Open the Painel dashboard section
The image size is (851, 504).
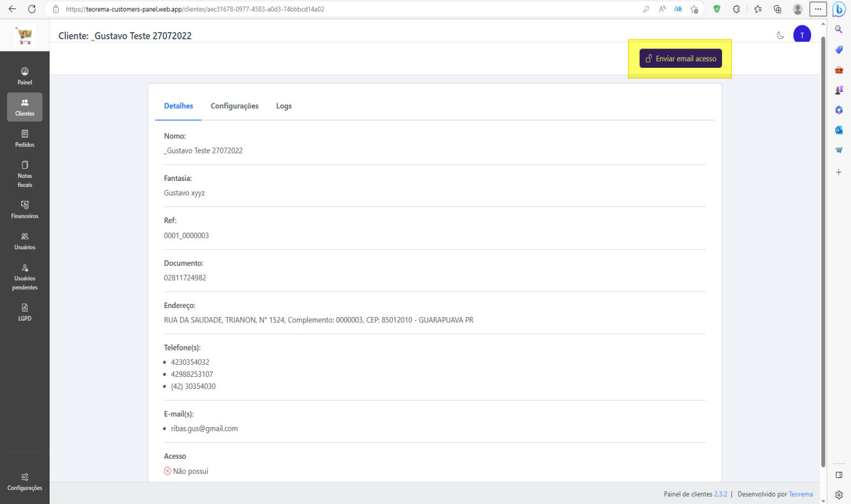(x=25, y=76)
